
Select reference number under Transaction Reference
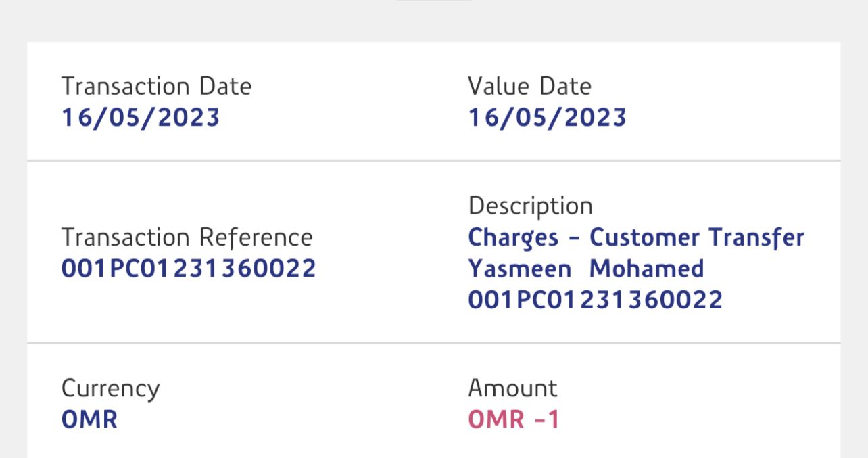pos(189,269)
